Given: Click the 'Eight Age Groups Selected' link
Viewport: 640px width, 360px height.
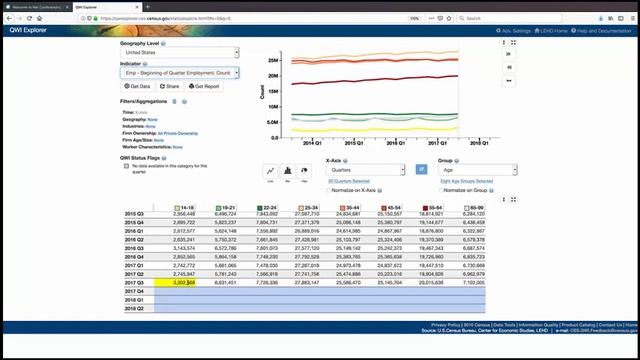Looking at the screenshot, I should coord(467,181).
